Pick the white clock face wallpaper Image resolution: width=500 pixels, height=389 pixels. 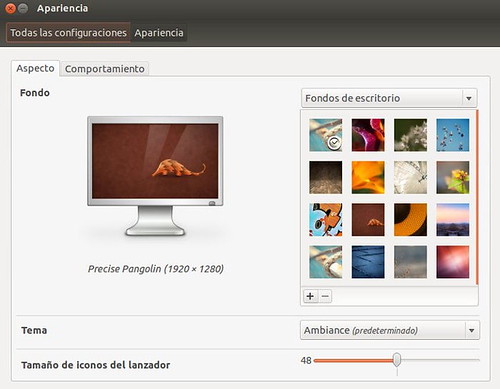click(410, 177)
